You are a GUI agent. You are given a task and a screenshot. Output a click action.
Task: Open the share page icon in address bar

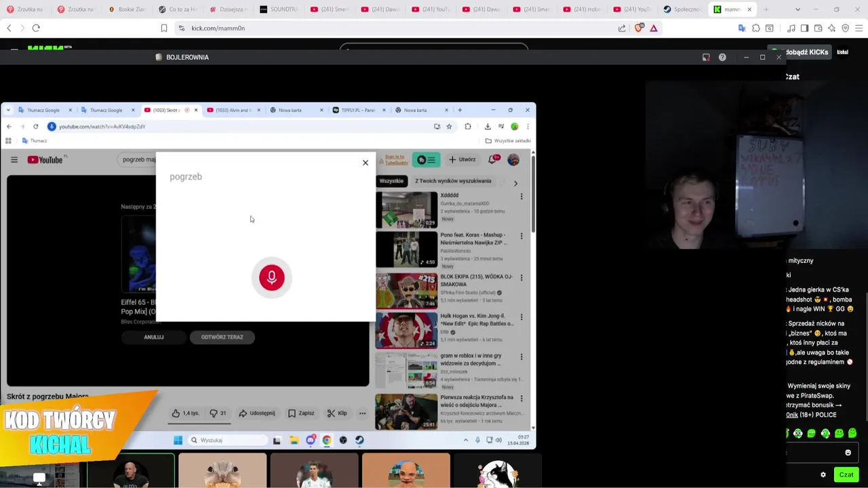click(622, 28)
